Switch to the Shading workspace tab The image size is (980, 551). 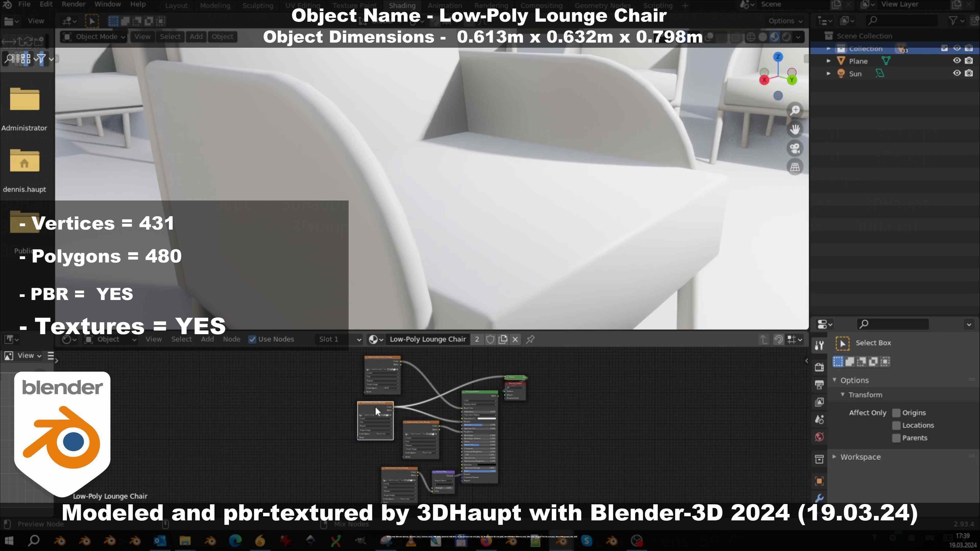pyautogui.click(x=402, y=5)
